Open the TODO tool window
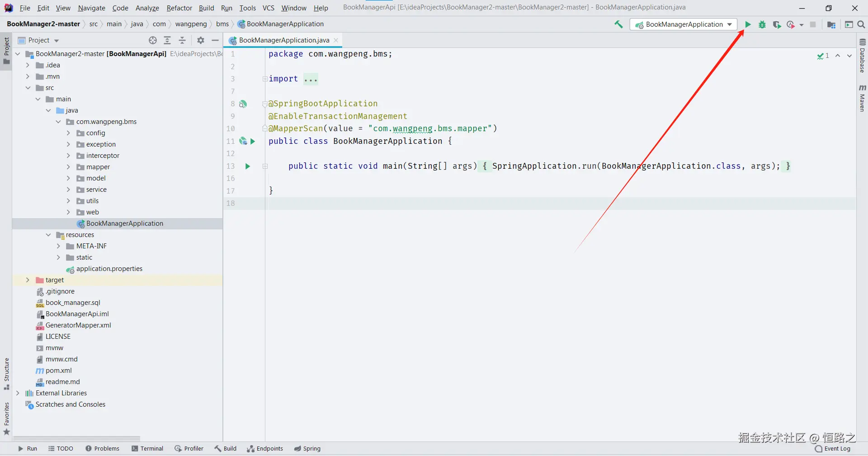868x456 pixels. pyautogui.click(x=61, y=449)
